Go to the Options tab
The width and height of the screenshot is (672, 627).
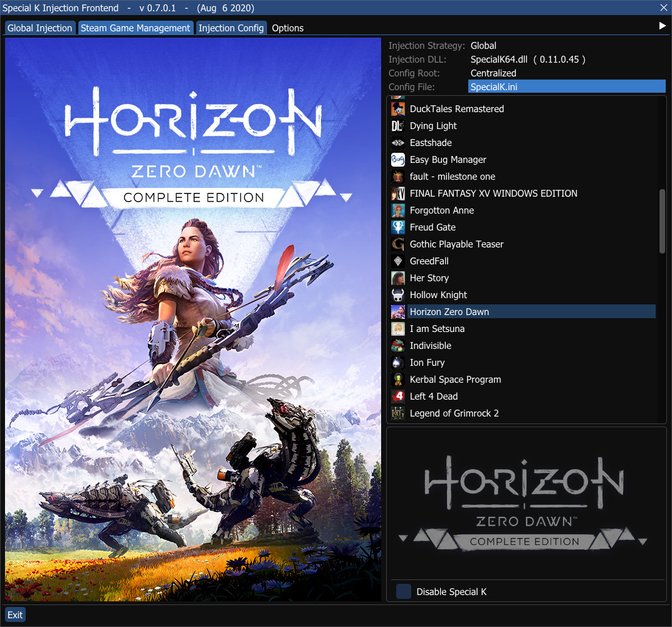tap(288, 28)
